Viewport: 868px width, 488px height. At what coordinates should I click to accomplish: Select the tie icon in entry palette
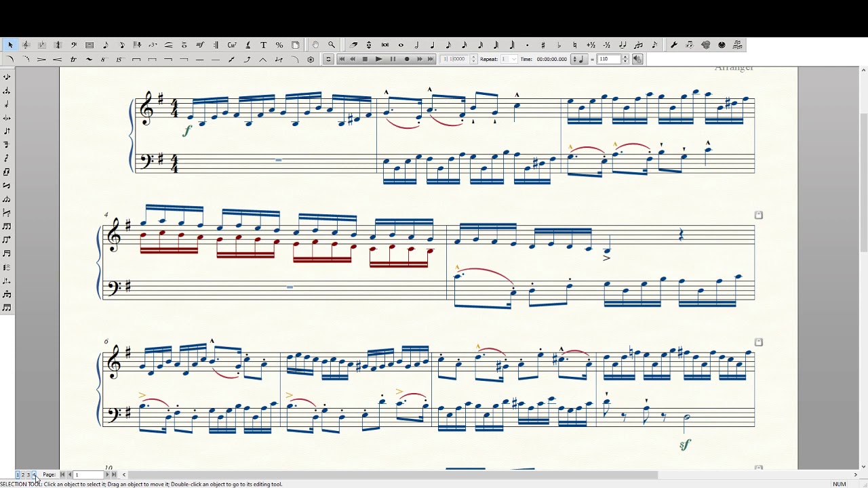pos(622,45)
